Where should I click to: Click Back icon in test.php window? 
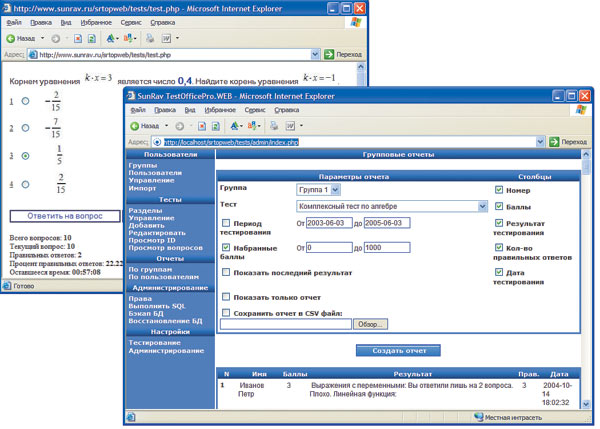pyautogui.click(x=11, y=38)
